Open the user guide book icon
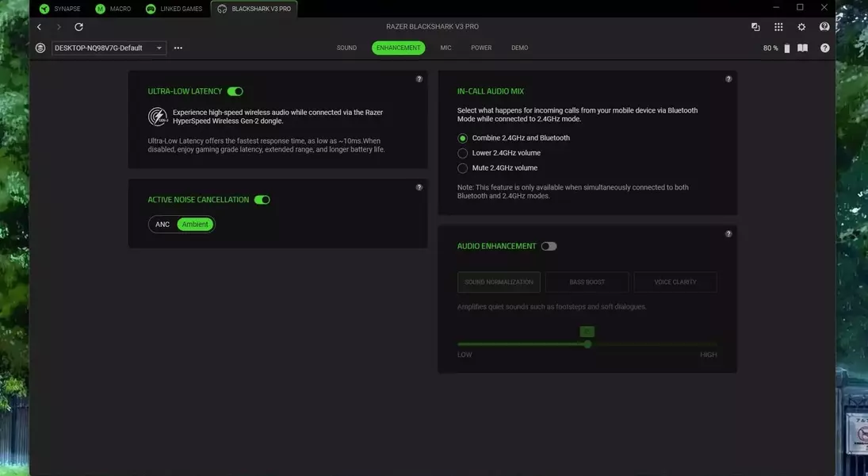Viewport: 868px width, 476px height. 802,48
